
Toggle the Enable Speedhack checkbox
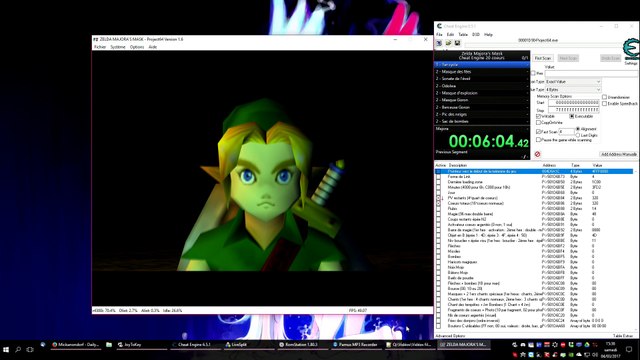[604, 103]
